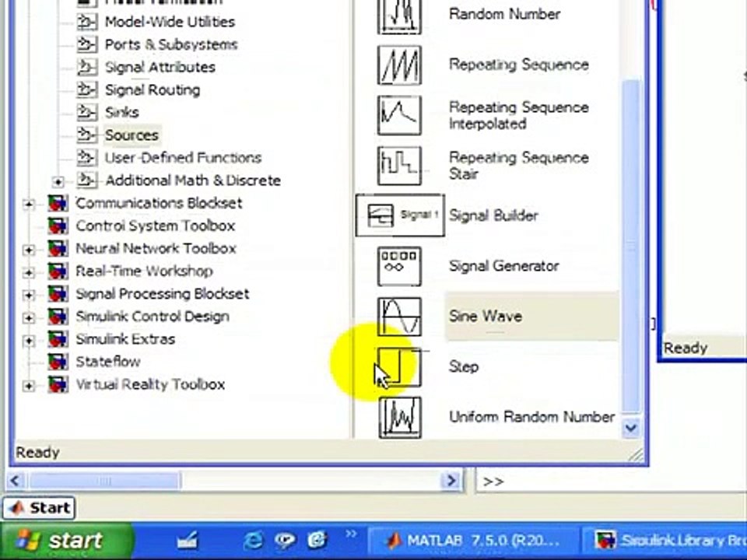
Task: Expand the Communications Blockset node
Action: point(29,205)
